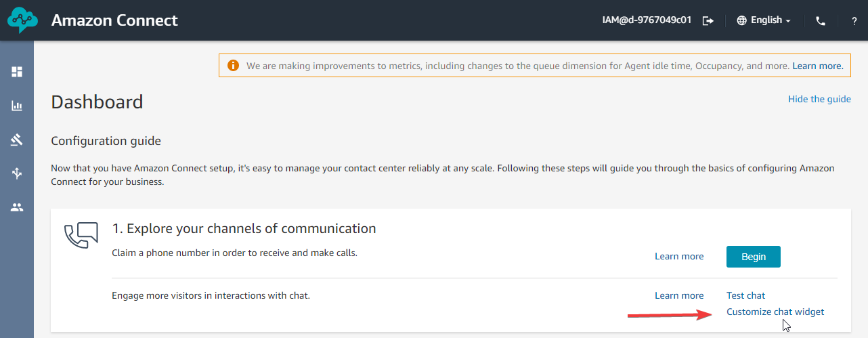Image resolution: width=868 pixels, height=338 pixels.
Task: Open the phone softphone icon
Action: [821, 20]
